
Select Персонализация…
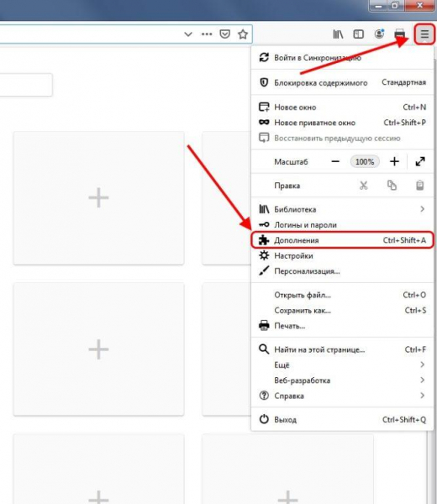coord(343,271)
